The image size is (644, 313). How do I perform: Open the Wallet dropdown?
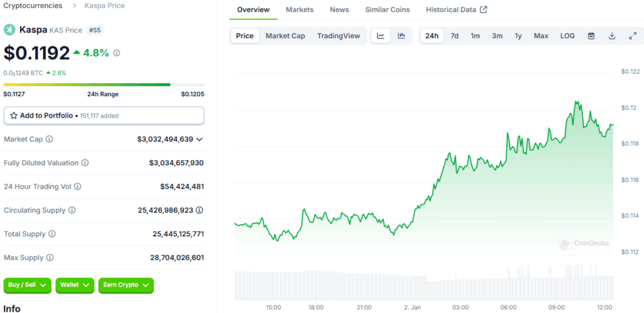coord(75,285)
